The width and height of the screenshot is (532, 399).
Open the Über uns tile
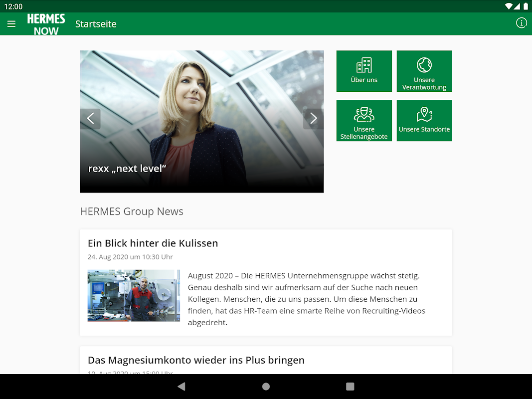click(x=364, y=71)
